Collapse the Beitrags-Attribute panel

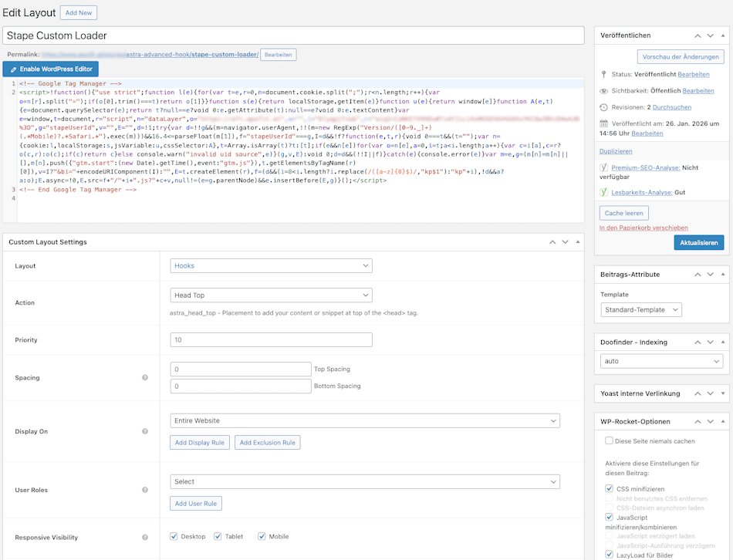[723, 275]
